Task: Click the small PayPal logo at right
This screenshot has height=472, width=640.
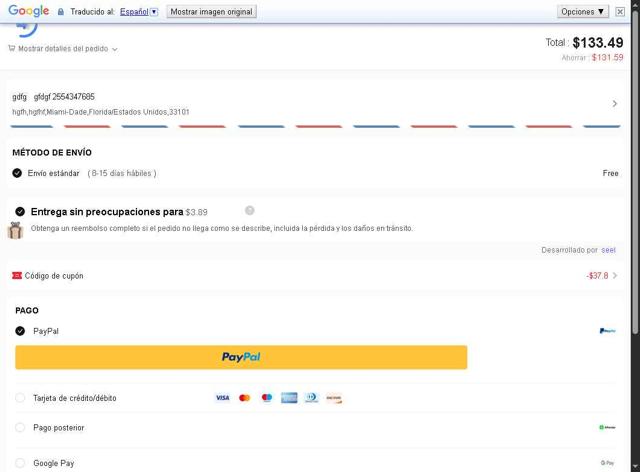Action: 607,331
